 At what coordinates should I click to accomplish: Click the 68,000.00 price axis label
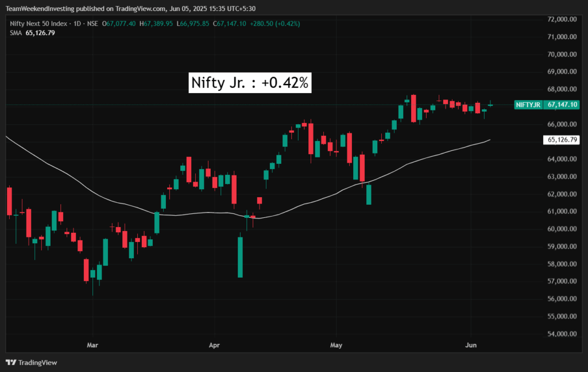click(x=562, y=89)
